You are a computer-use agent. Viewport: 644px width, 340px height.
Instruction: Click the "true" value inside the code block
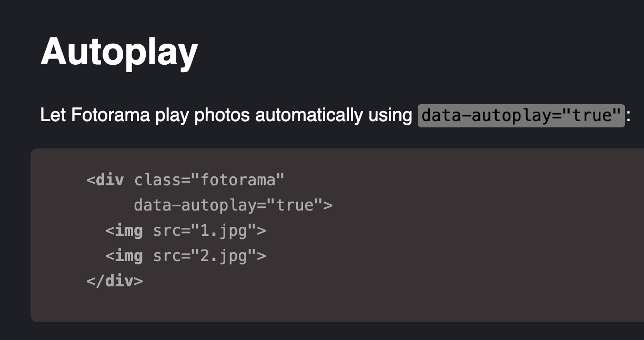[295, 205]
